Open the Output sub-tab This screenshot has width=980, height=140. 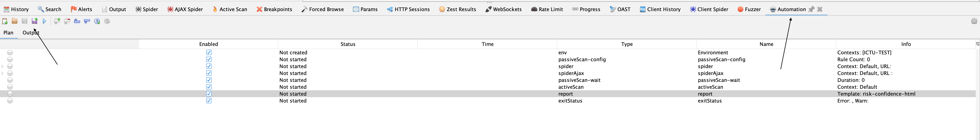(x=31, y=33)
